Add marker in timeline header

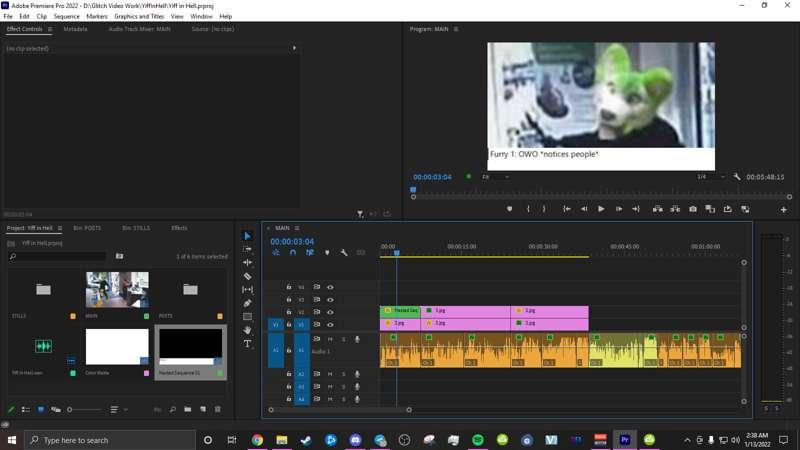click(327, 253)
